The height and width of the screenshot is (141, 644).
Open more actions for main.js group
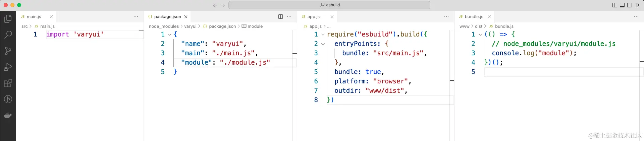[x=136, y=17]
